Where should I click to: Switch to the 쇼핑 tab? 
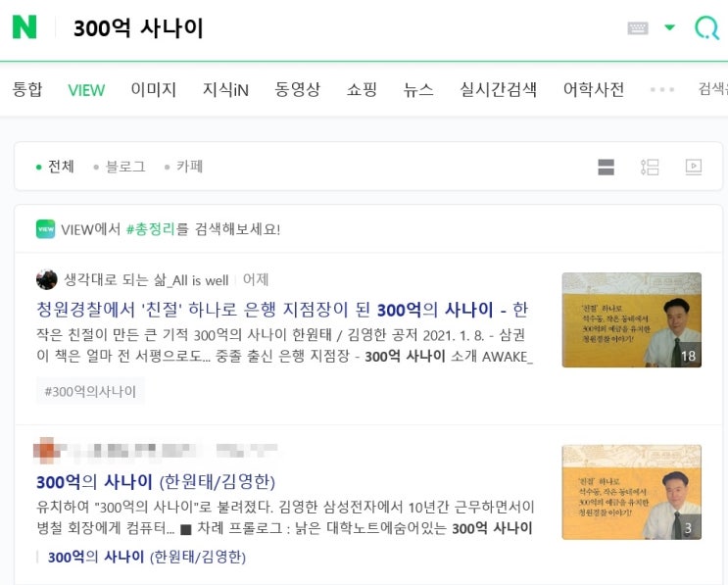pos(362,89)
